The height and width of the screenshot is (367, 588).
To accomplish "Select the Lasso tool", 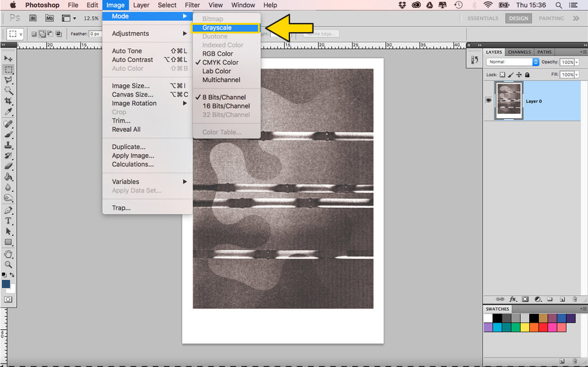I will 9,80.
